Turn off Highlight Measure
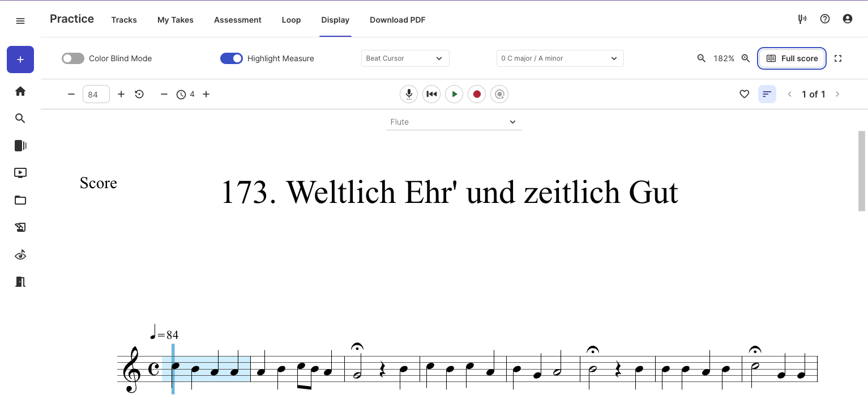868x403 pixels. coord(231,58)
